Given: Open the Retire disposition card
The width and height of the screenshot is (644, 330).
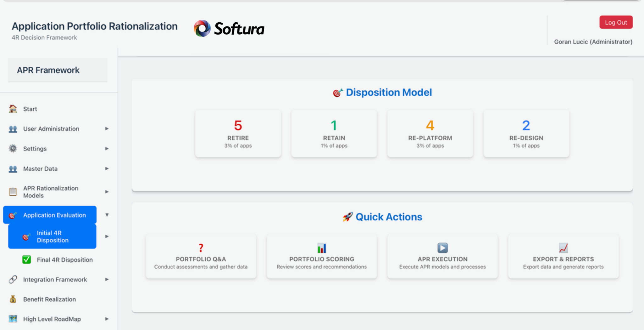Looking at the screenshot, I should [238, 134].
